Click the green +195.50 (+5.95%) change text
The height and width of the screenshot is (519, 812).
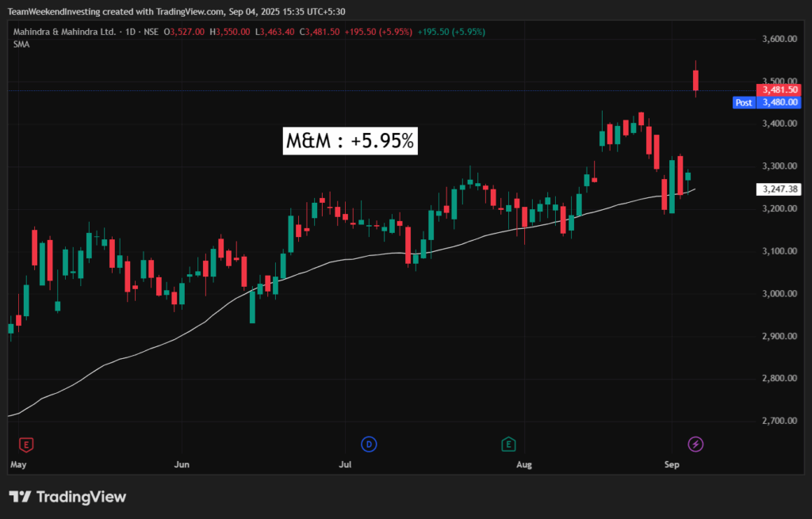[x=451, y=32]
